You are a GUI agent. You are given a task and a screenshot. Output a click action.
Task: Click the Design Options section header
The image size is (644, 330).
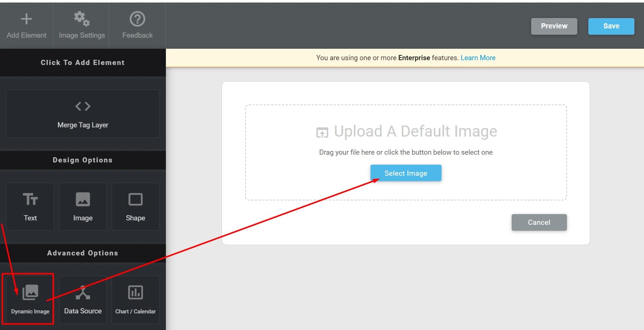click(83, 160)
